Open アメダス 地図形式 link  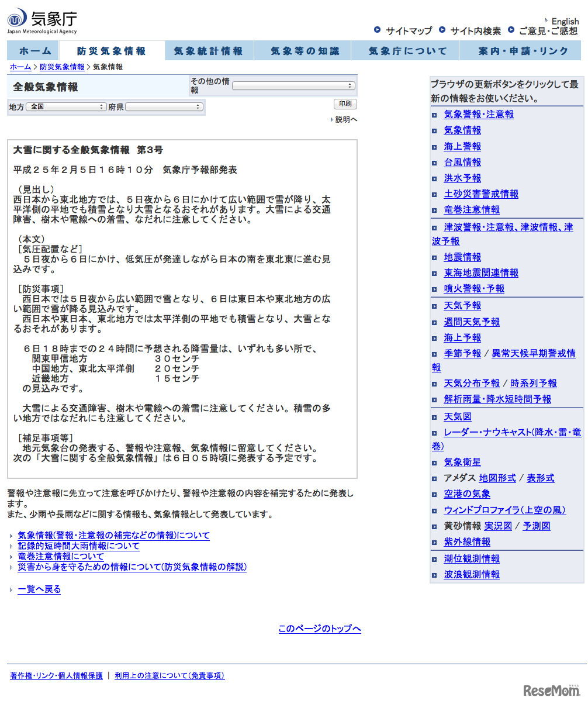(497, 478)
